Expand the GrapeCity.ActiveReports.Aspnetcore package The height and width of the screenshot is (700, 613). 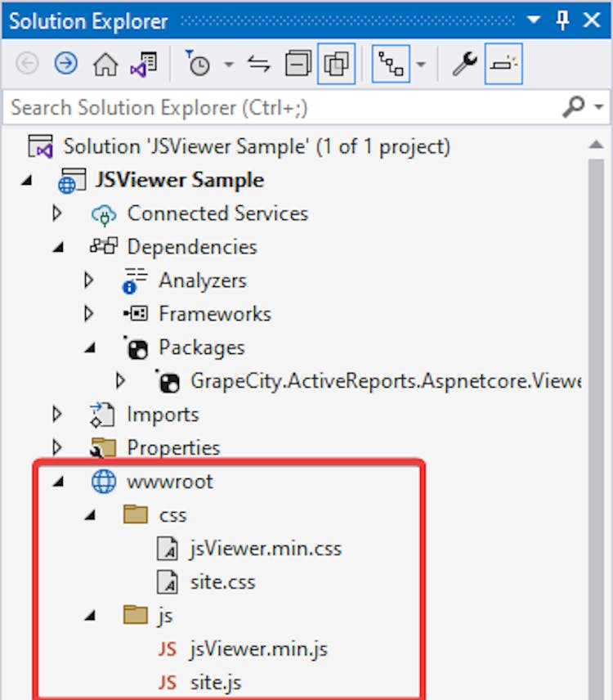tap(120, 380)
